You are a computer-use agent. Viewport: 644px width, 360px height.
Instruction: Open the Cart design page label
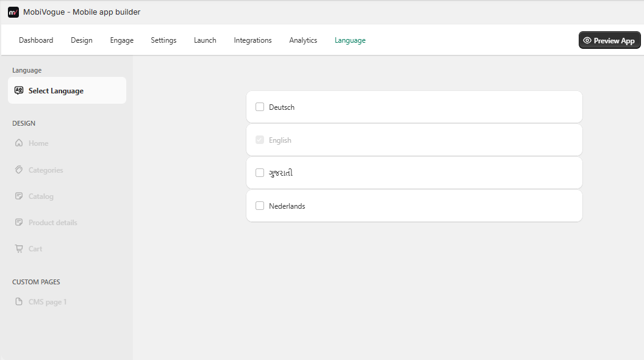coord(35,249)
